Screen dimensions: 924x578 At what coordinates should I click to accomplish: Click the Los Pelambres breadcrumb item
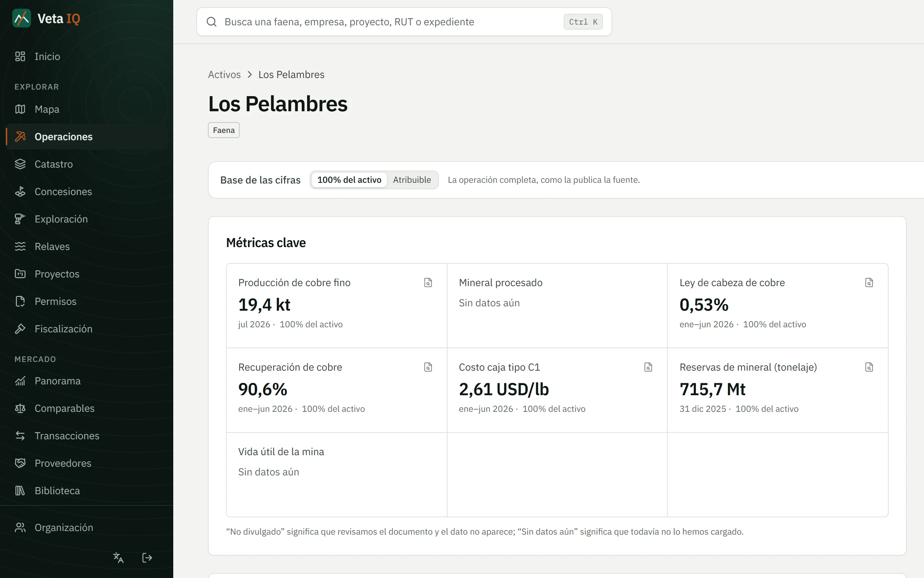click(x=291, y=74)
